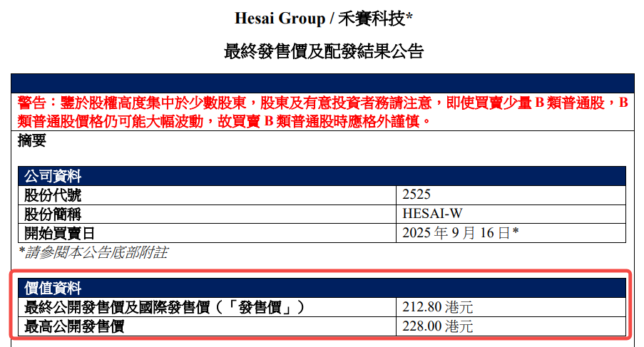Click the '價值資料' table header
This screenshot has width=644, height=347.
(x=322, y=288)
